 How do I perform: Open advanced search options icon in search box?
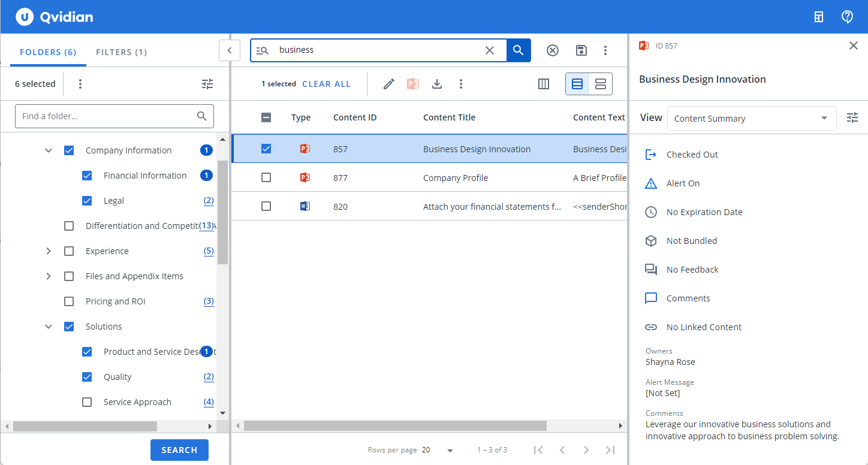(x=263, y=50)
